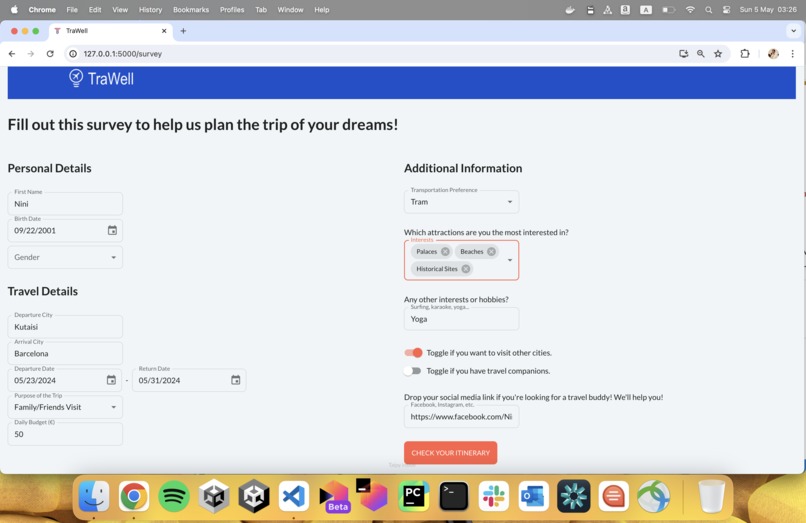Close the TraWell tab

coord(164,31)
